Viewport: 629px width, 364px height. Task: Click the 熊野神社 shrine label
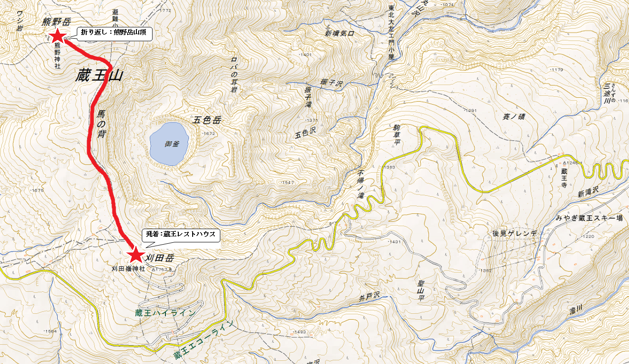pos(58,56)
